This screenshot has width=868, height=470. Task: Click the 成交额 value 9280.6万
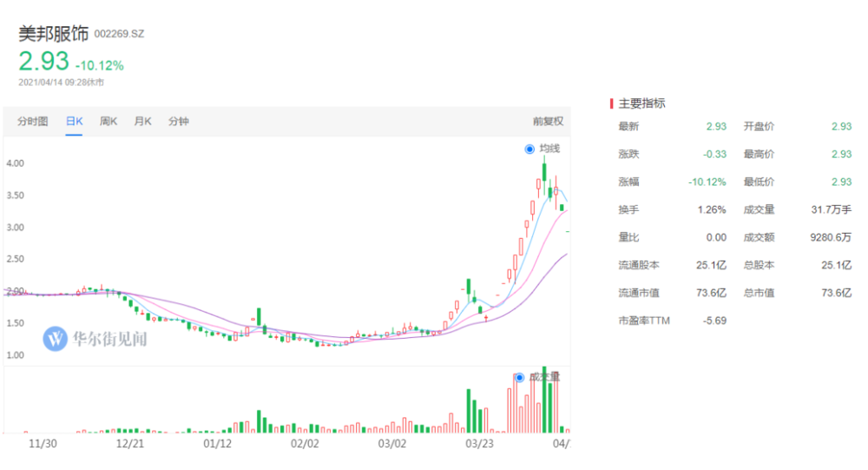[x=831, y=237]
